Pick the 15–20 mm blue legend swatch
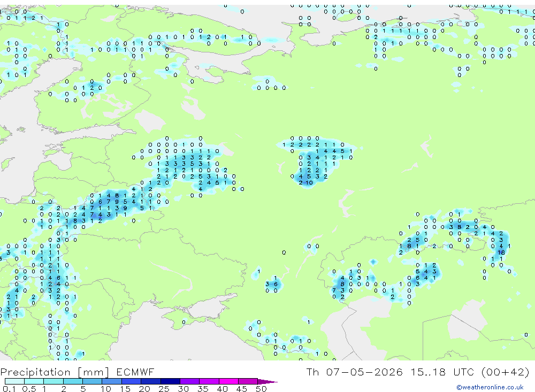This screenshot has height=392, width=535. [x=131, y=381]
